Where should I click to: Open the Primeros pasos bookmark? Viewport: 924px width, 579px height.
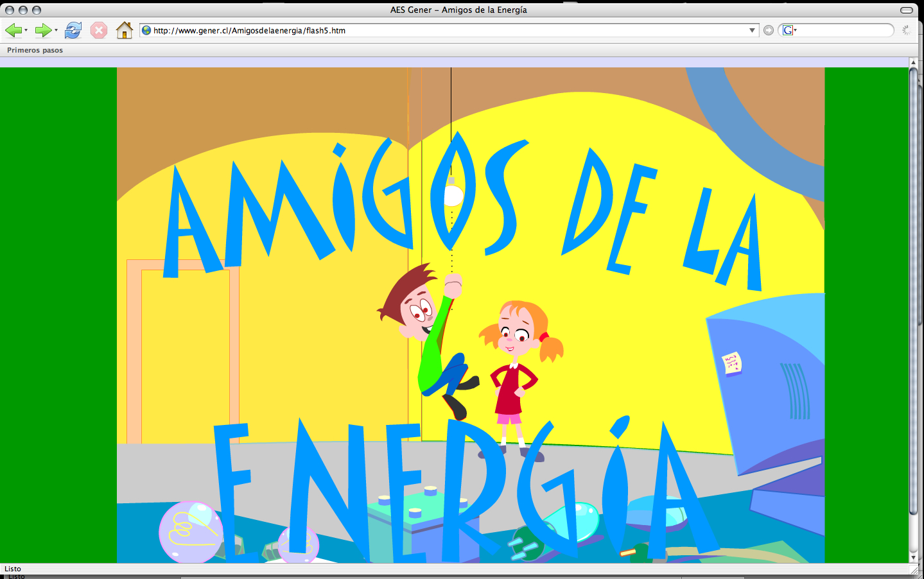click(x=35, y=50)
